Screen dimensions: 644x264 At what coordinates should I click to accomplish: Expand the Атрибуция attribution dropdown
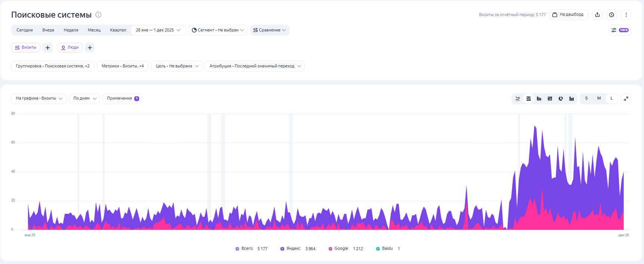pyautogui.click(x=254, y=66)
